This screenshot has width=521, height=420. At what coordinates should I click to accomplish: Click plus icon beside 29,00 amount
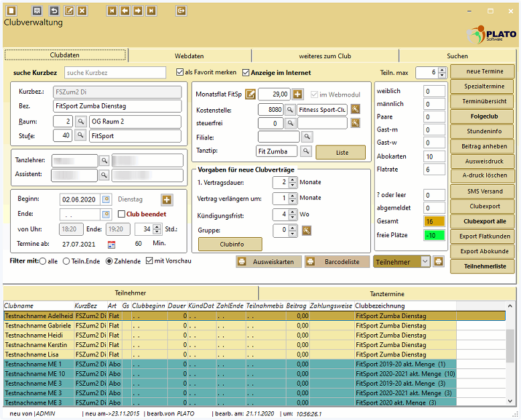pos(297,94)
